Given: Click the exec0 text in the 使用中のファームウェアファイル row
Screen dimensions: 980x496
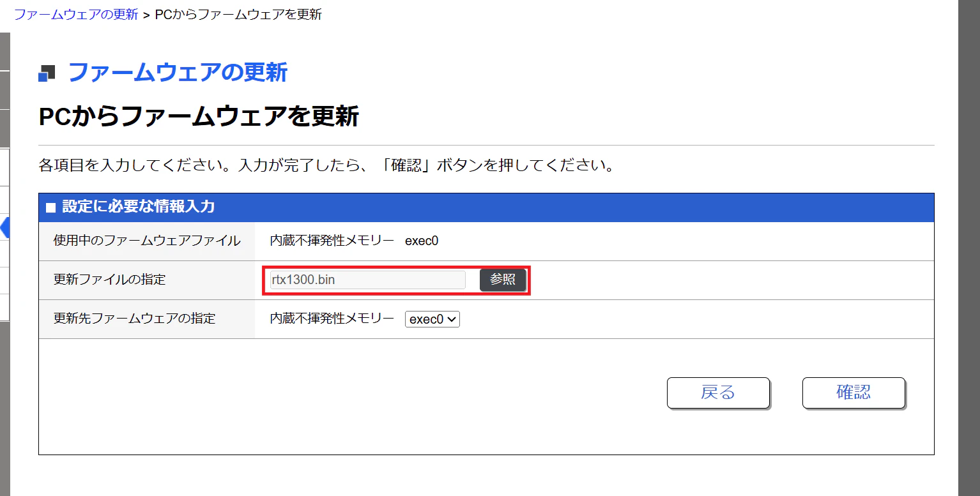Looking at the screenshot, I should point(422,241).
